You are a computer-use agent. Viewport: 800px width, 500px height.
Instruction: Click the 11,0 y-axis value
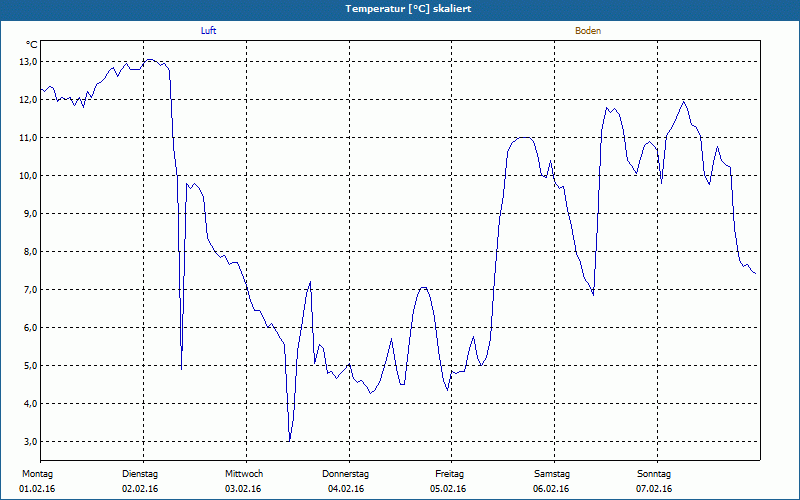pos(28,138)
